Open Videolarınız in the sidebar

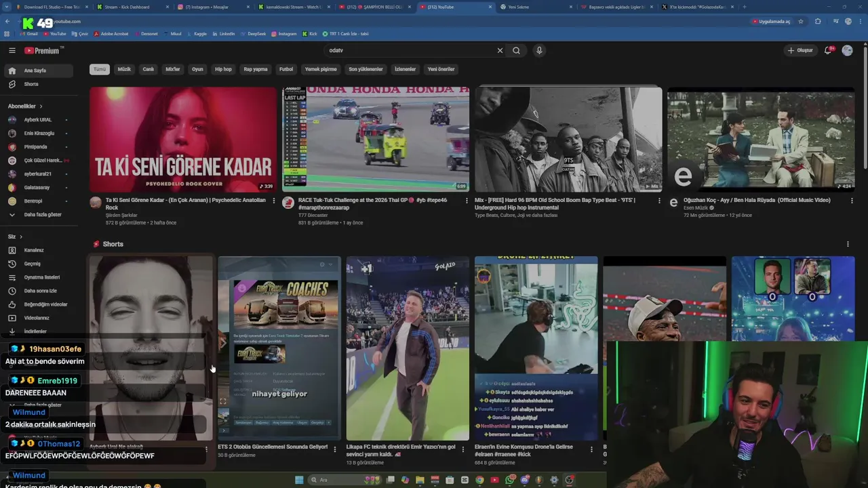coord(39,318)
